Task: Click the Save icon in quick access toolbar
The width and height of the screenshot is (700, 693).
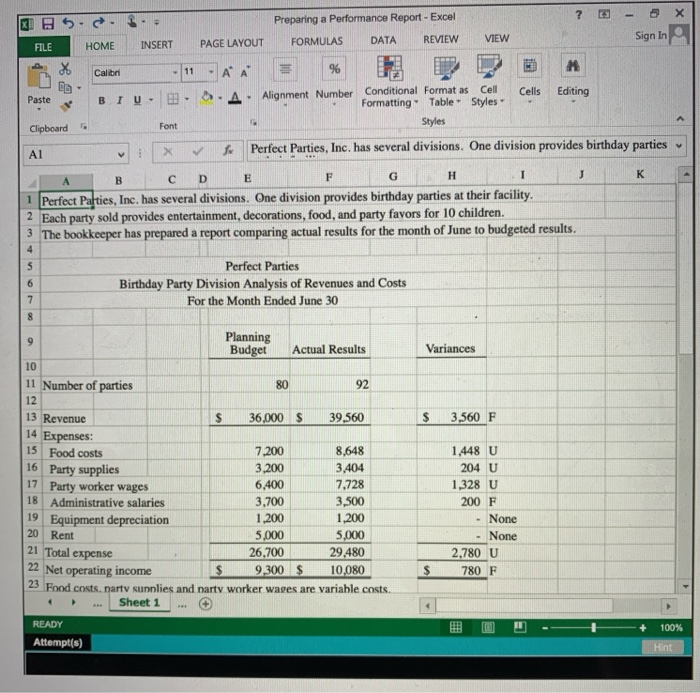Action: point(48,23)
